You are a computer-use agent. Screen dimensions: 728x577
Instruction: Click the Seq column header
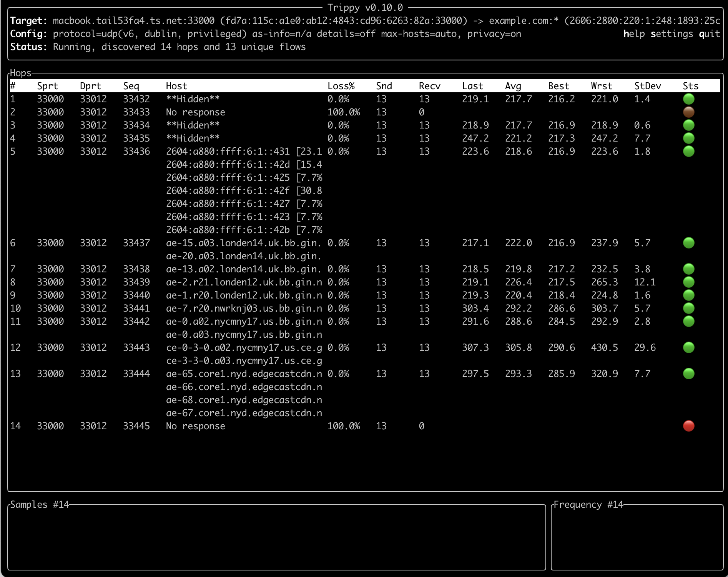coord(131,86)
